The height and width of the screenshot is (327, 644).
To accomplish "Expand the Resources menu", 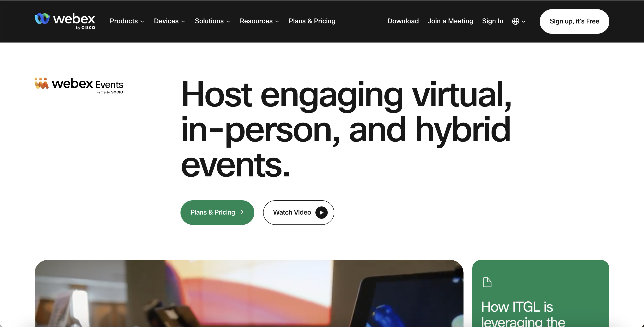I will 260,21.
